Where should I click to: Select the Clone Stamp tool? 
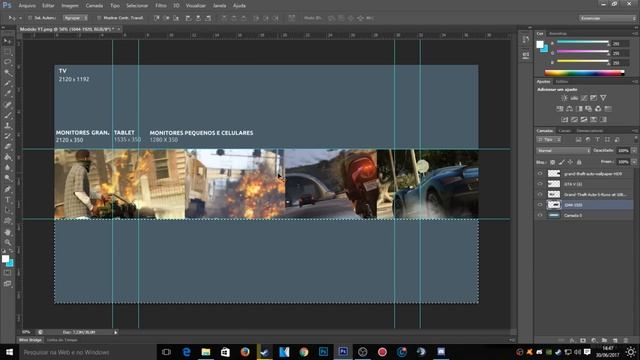pyautogui.click(x=7, y=126)
